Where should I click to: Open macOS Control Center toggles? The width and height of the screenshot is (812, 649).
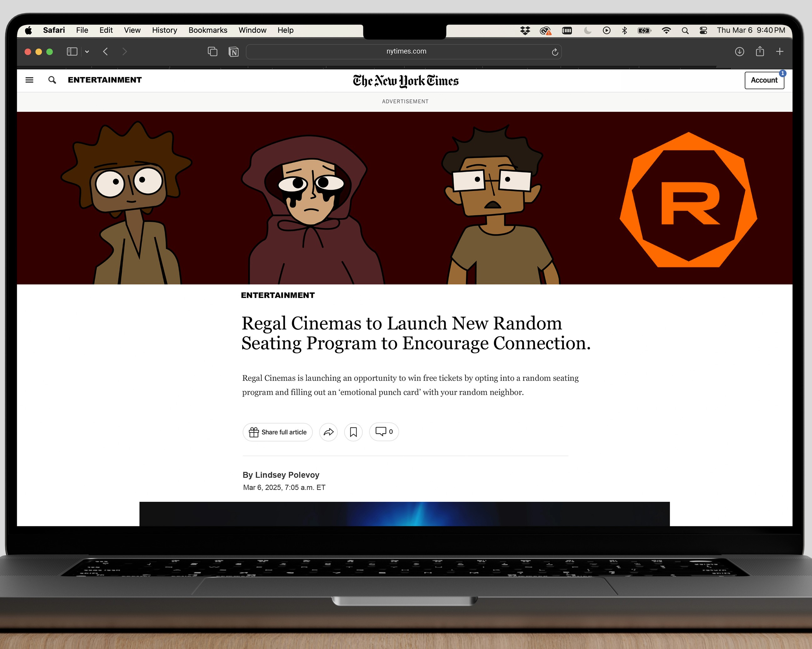tap(703, 31)
